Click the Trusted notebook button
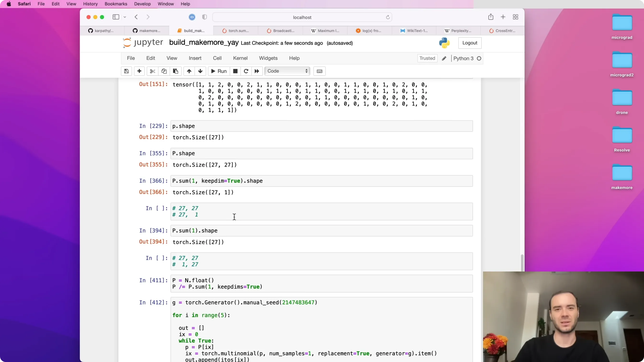The width and height of the screenshot is (644, 362). 427,58
